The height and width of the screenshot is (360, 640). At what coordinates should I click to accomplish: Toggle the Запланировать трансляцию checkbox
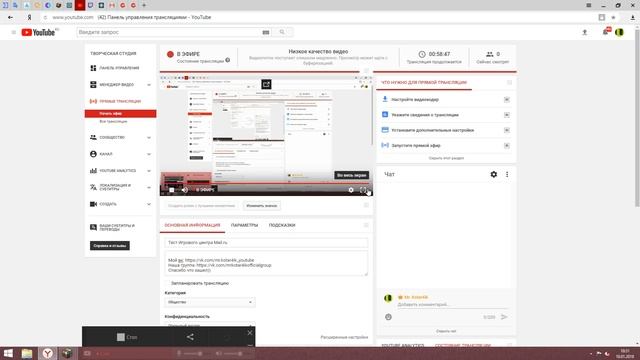[x=167, y=283]
